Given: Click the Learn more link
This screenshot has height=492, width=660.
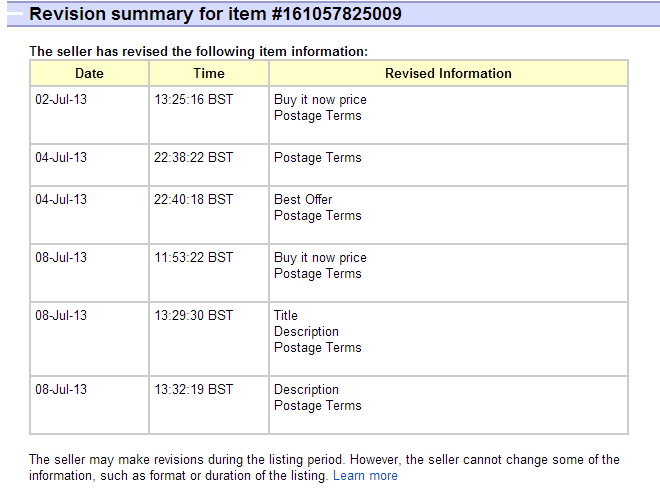Looking at the screenshot, I should (365, 475).
